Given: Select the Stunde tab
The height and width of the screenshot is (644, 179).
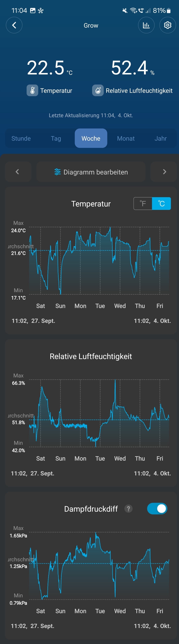Looking at the screenshot, I should [x=21, y=138].
